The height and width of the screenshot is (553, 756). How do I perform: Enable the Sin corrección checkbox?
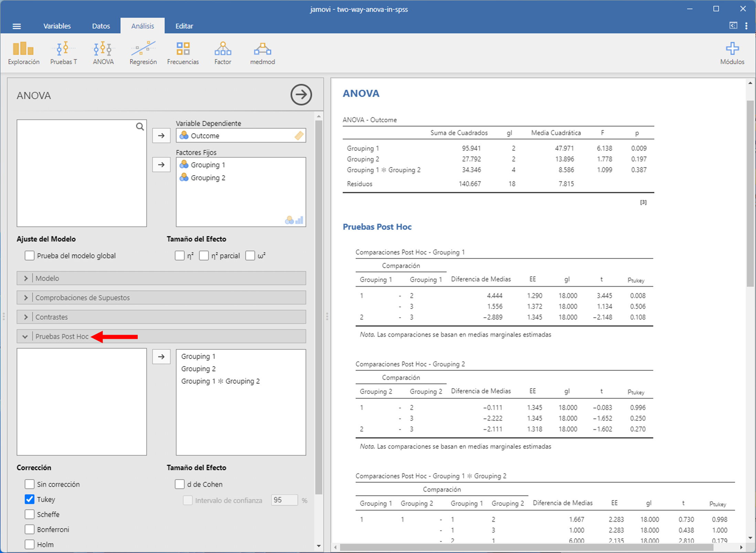(x=30, y=484)
